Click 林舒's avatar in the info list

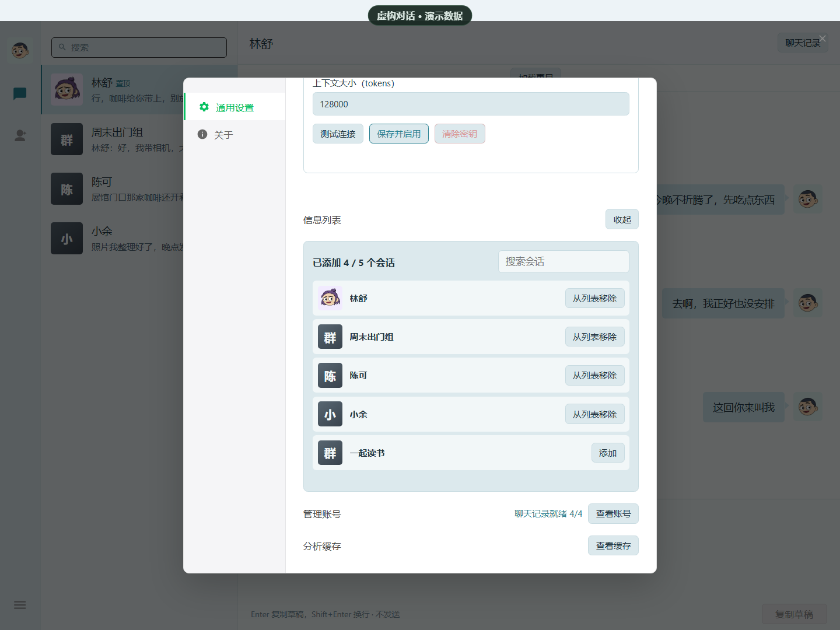coord(330,298)
